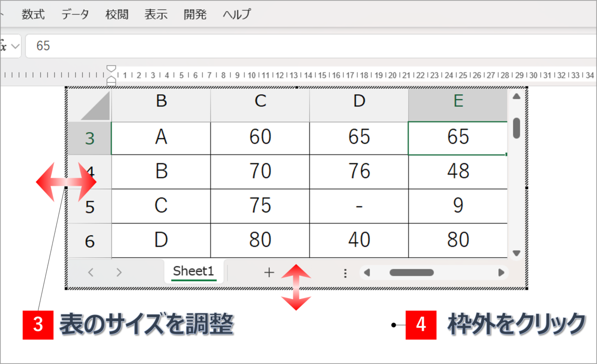Click the vertical scroll up arrow

coord(517,97)
